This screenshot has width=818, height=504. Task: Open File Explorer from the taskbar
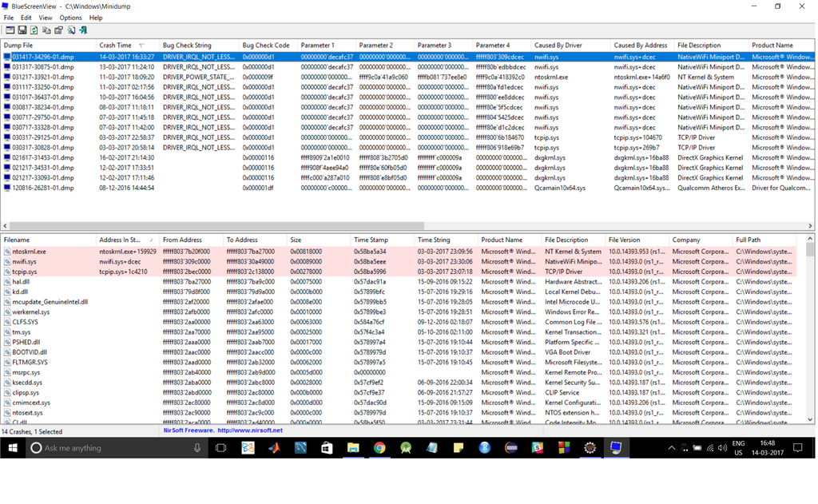point(353,447)
